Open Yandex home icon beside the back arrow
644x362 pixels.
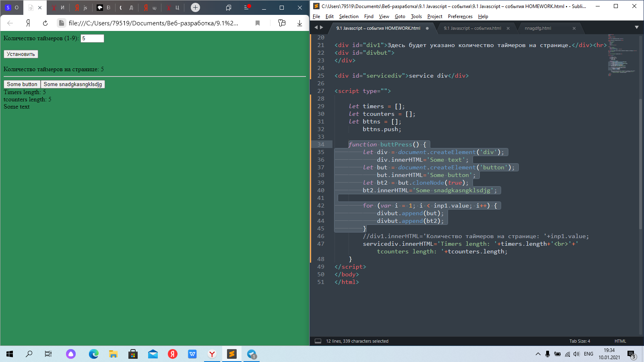tap(28, 23)
